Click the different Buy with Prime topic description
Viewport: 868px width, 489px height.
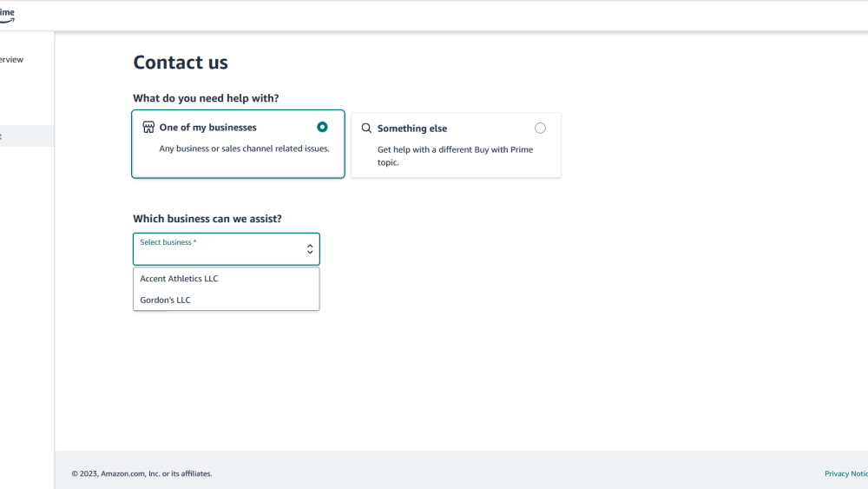coord(455,155)
